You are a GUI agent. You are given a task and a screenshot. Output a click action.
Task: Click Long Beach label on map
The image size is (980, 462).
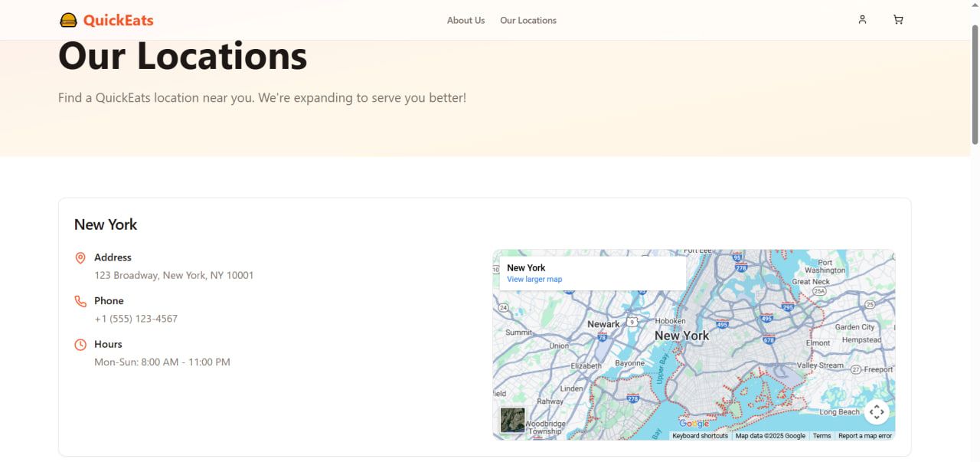point(839,412)
